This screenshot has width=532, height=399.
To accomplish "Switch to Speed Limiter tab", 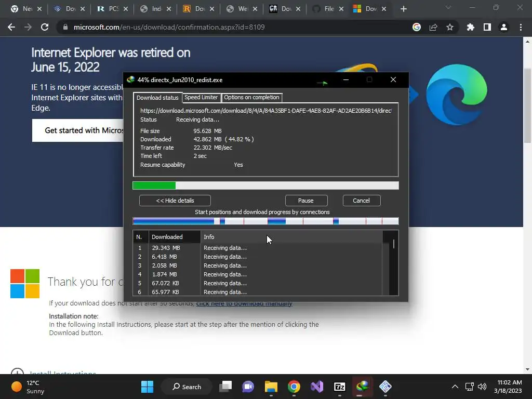I will (x=201, y=97).
